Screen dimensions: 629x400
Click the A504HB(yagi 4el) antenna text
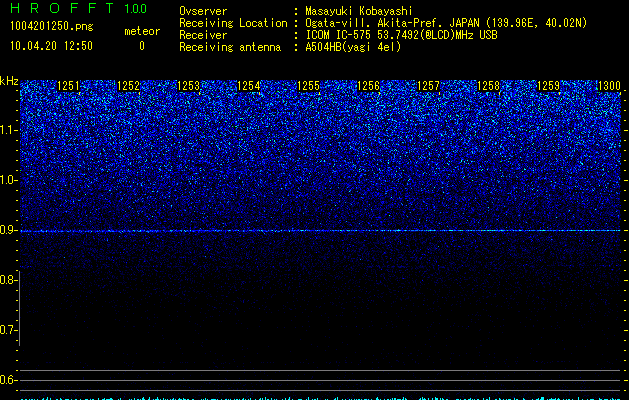(x=353, y=47)
